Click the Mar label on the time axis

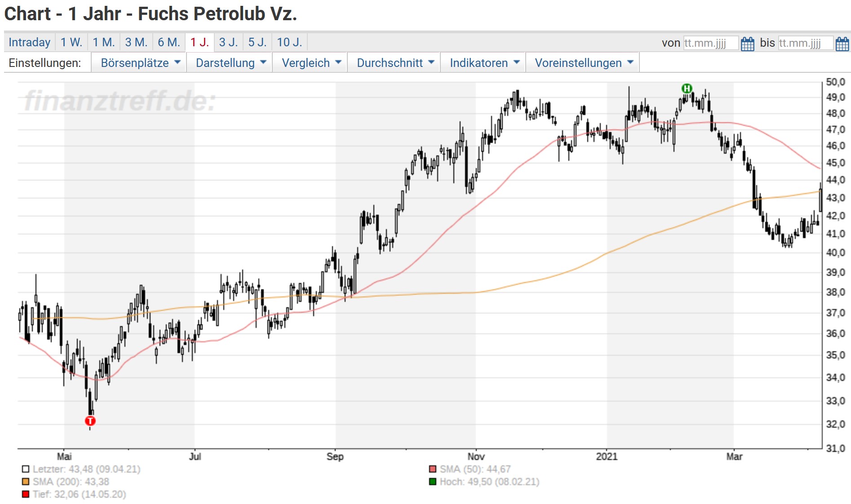coord(734,456)
